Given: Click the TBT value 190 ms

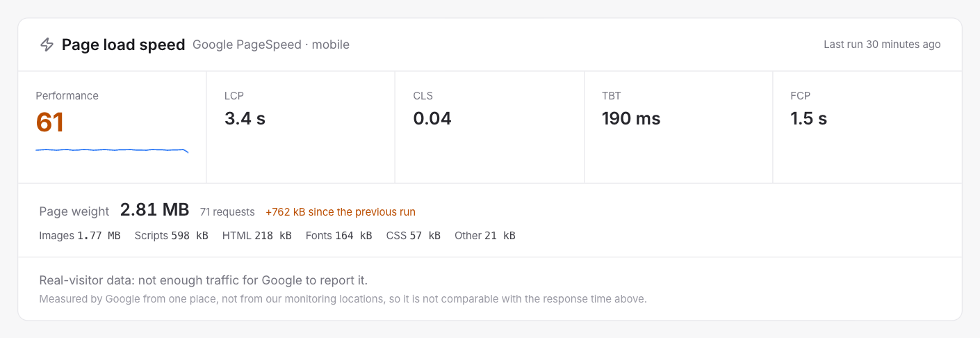Looking at the screenshot, I should point(631,119).
